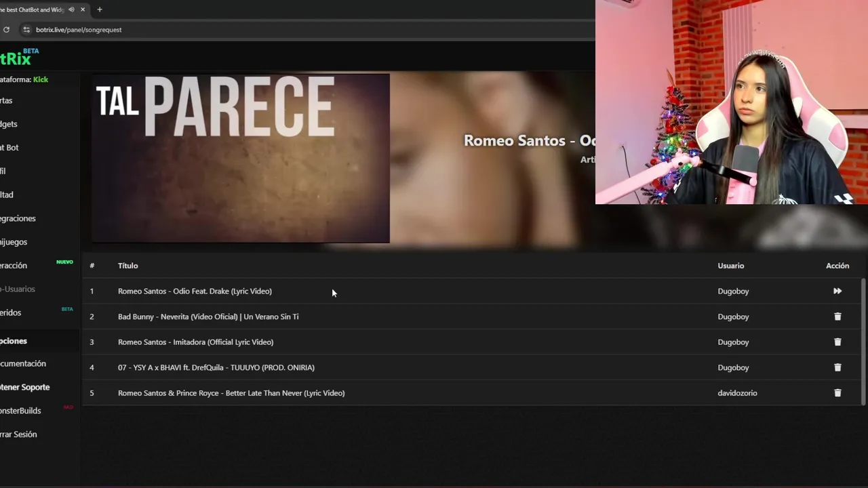The height and width of the screenshot is (488, 868).
Task: Click the Usuario column header
Action: pos(731,266)
